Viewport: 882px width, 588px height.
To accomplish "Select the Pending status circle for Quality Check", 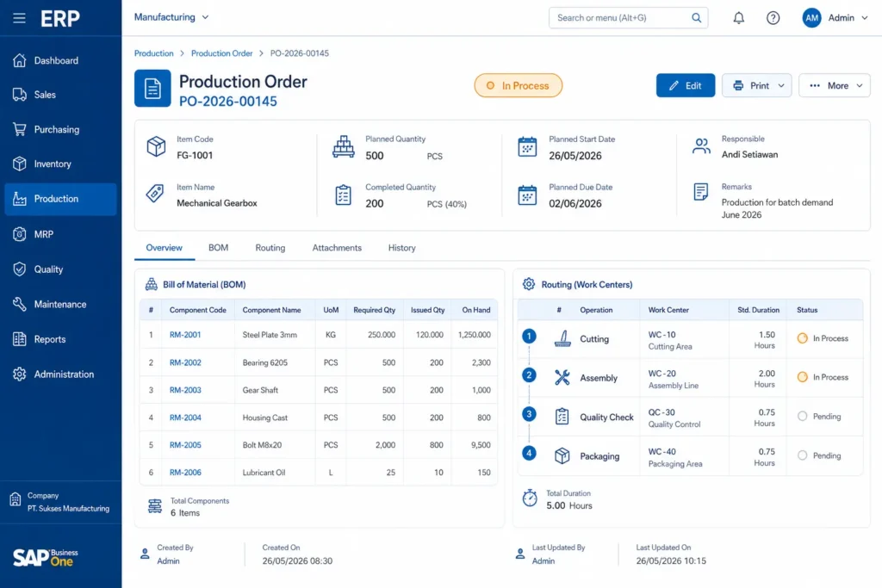I will click(x=802, y=417).
